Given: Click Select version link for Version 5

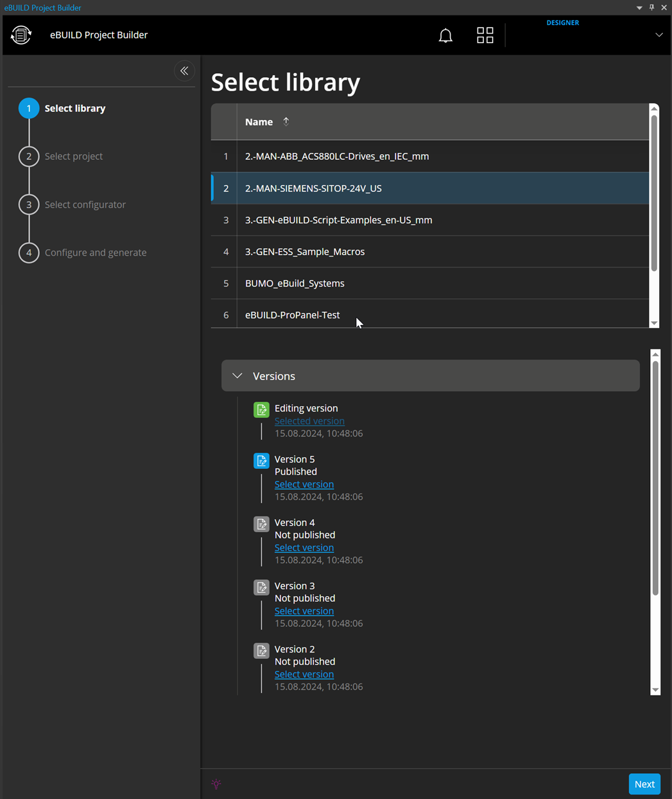Looking at the screenshot, I should [x=304, y=484].
